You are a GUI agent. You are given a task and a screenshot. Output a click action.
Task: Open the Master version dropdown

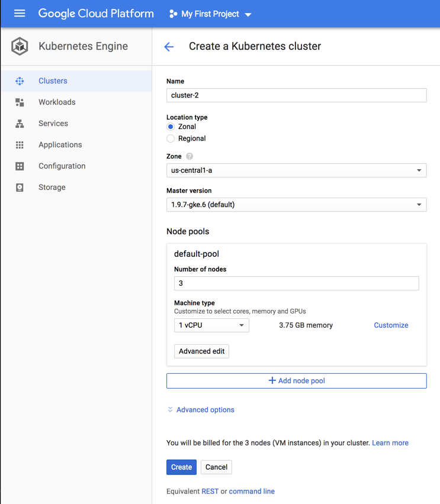tap(296, 204)
